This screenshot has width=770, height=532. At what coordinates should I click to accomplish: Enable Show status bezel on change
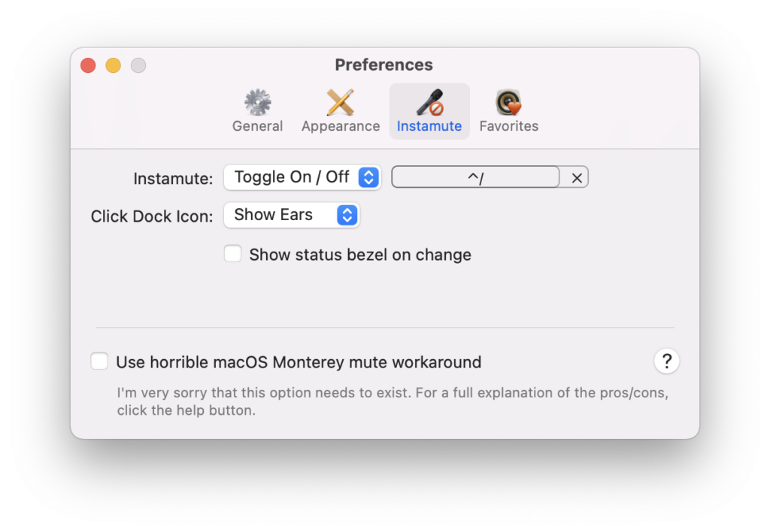click(x=232, y=254)
